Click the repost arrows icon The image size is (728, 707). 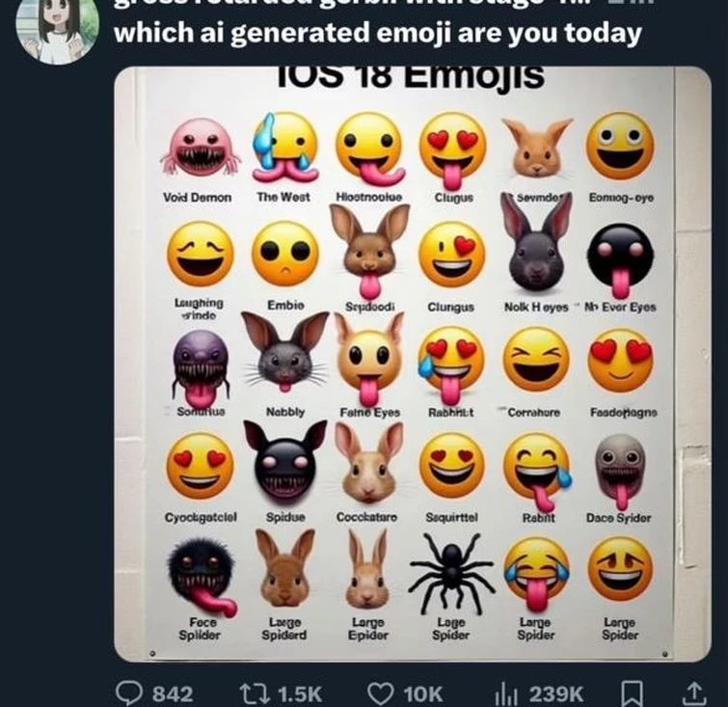point(251,693)
